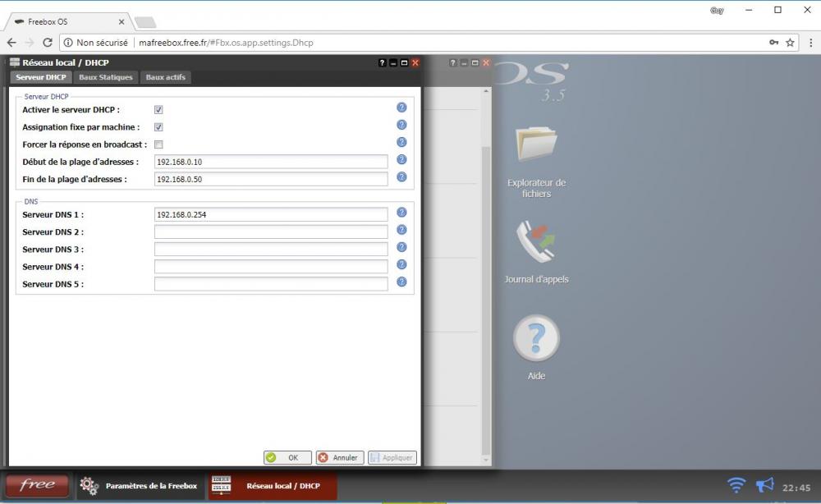Click the Annuler button
Viewport: 821px width, 504px height.
click(340, 457)
